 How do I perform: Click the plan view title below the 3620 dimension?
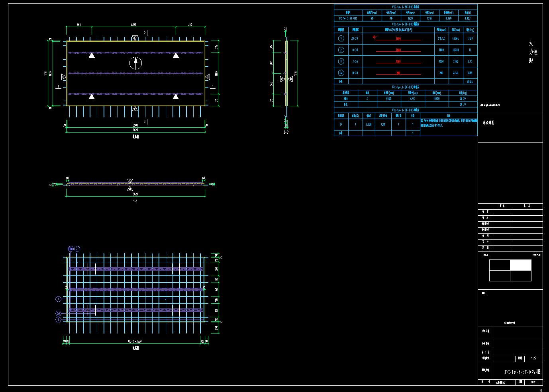[135, 137]
